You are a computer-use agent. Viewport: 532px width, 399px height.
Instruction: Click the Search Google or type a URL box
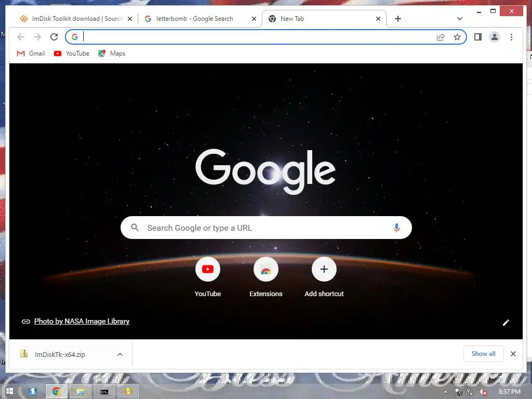266,228
